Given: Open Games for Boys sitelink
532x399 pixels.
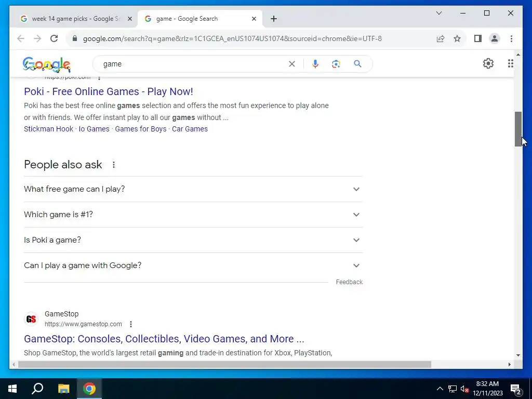Looking at the screenshot, I should tap(140, 129).
